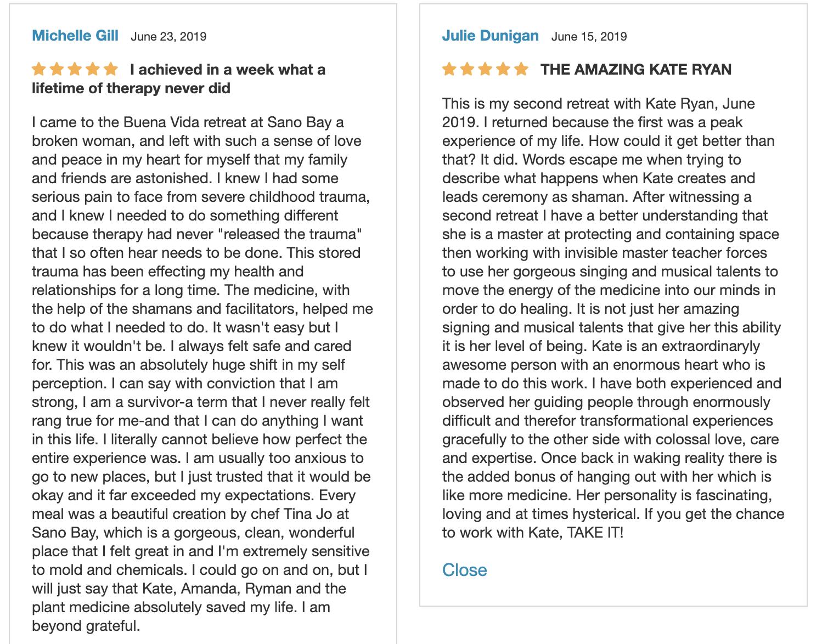Click the Julie Dunigan reviewer name
The height and width of the screenshot is (644, 822).
[491, 36]
